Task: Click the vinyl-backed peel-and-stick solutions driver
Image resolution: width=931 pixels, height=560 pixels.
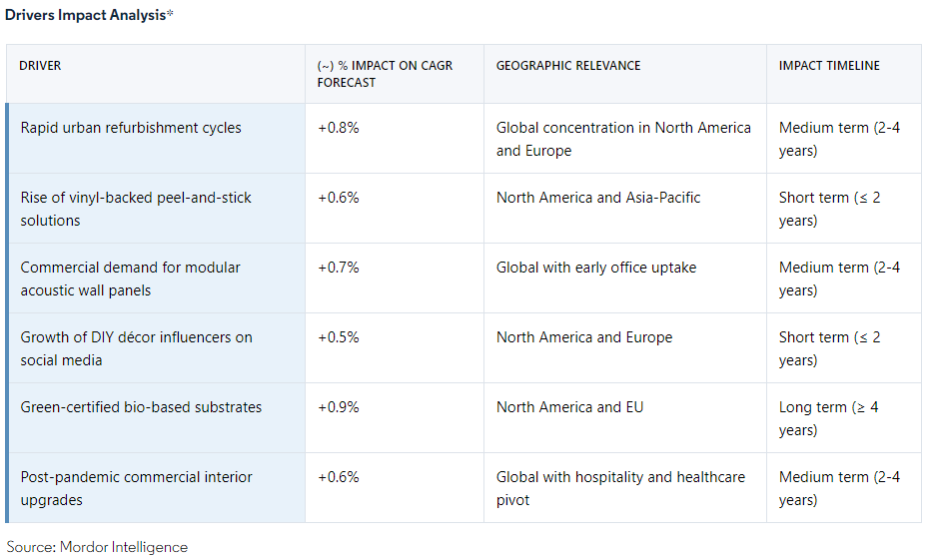Action: (x=136, y=209)
